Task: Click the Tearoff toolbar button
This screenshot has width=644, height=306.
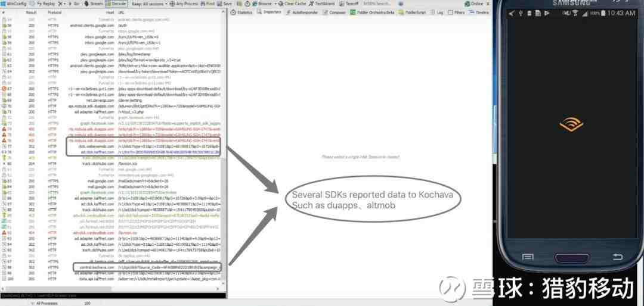Action: click(349, 4)
